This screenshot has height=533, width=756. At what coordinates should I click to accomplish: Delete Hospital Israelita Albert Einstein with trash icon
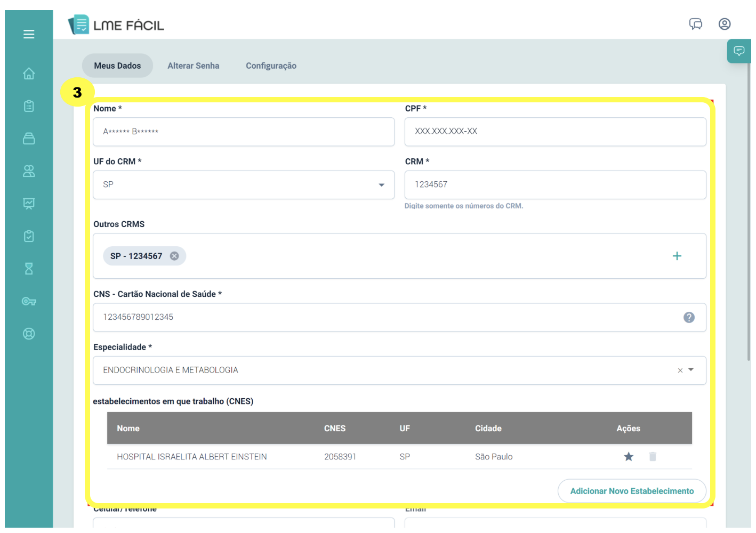point(653,457)
